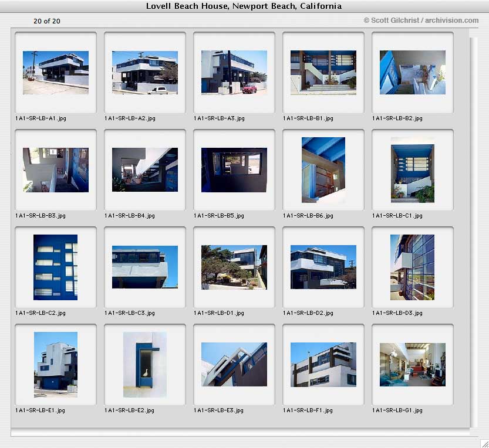The width and height of the screenshot is (489, 448).
Task: Select the 1A1-SR-LB-G1.jpg interior thumbnail
Action: (x=413, y=365)
